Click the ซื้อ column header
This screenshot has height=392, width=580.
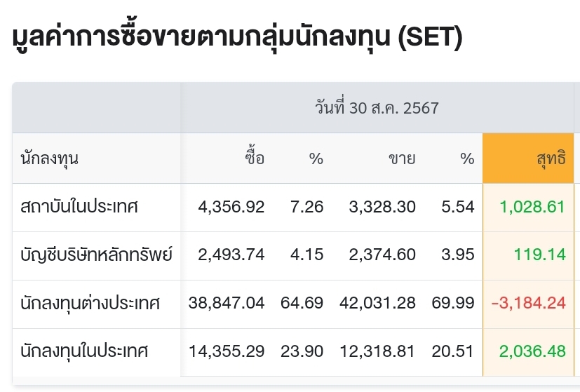coord(255,158)
